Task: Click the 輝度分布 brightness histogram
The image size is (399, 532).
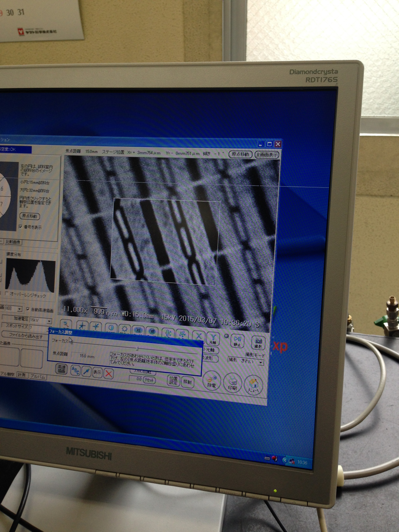Action: (x=30, y=276)
